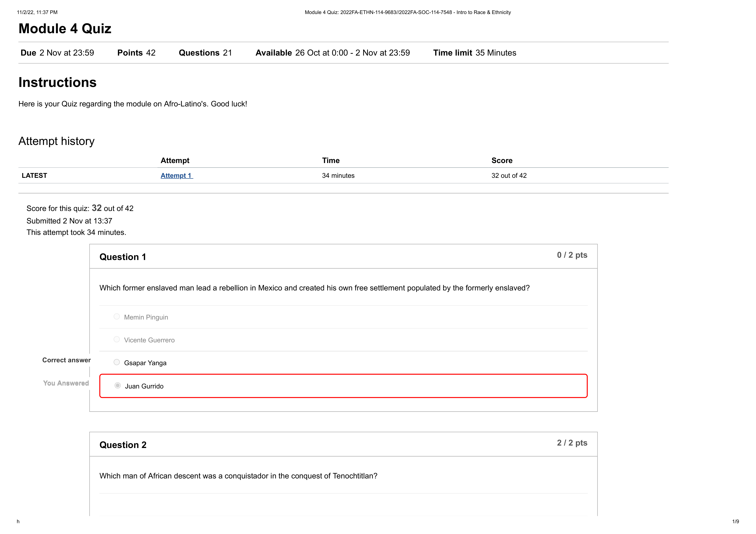Image resolution: width=756 pixels, height=534 pixels.
Task: Select the Juan Gurrido radio button
Action: (x=118, y=385)
